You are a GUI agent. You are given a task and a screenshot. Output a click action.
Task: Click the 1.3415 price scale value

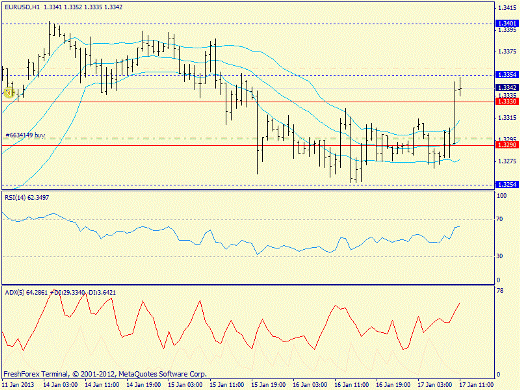507,8
